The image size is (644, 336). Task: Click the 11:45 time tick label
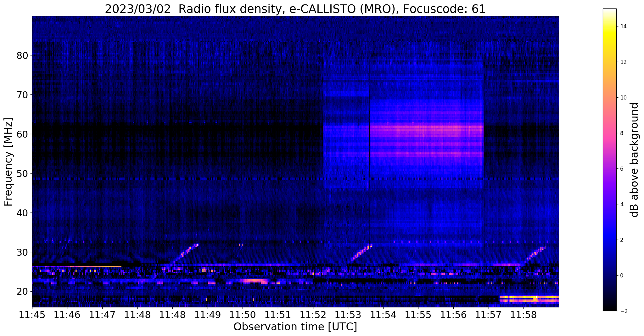(x=32, y=315)
